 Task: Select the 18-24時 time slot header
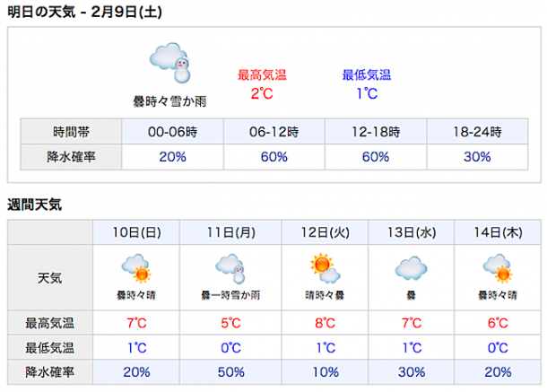click(x=477, y=132)
